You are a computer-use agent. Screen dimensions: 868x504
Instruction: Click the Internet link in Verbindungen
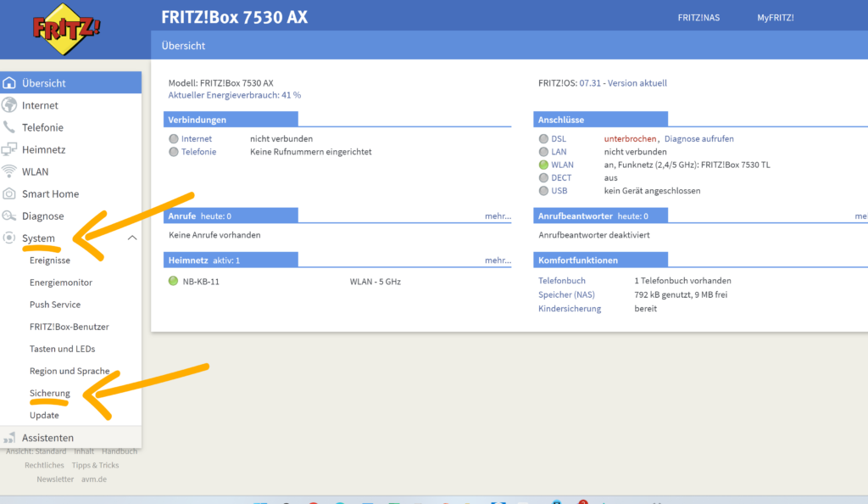(x=197, y=139)
